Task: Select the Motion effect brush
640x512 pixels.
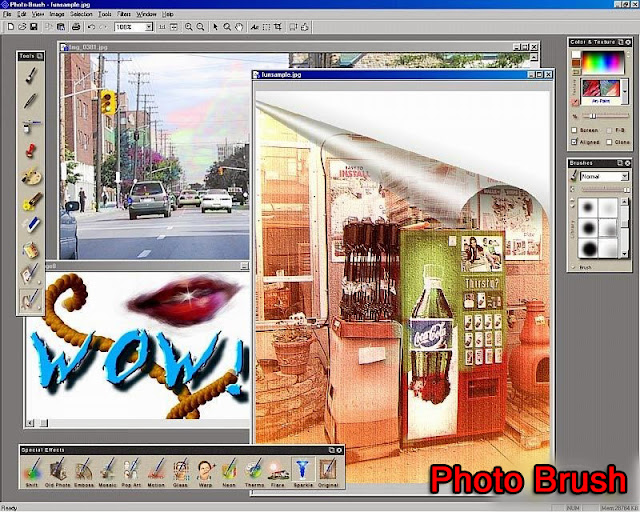Action: point(156,472)
